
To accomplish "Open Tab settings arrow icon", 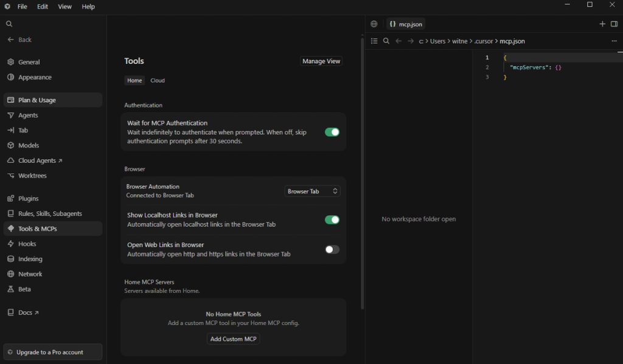I will coord(11,130).
